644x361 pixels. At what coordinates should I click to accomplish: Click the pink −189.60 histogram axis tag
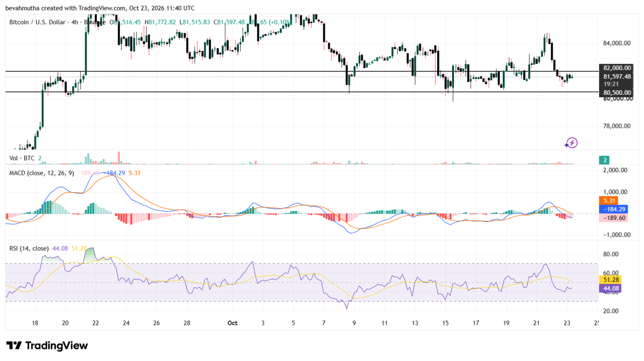[613, 218]
